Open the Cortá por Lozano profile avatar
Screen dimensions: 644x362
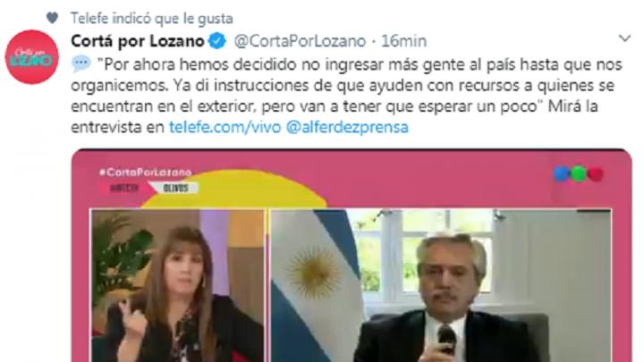point(32,56)
